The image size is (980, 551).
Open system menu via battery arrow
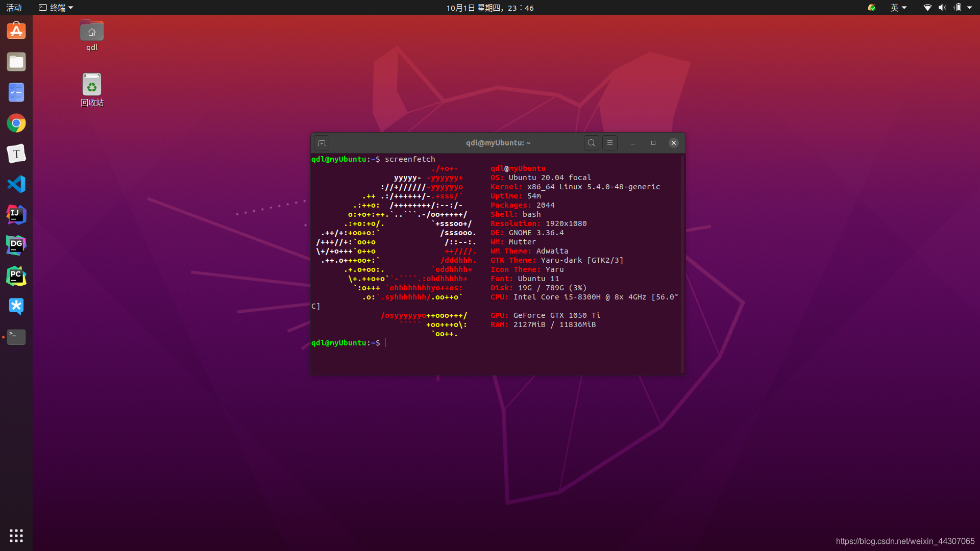click(x=969, y=8)
